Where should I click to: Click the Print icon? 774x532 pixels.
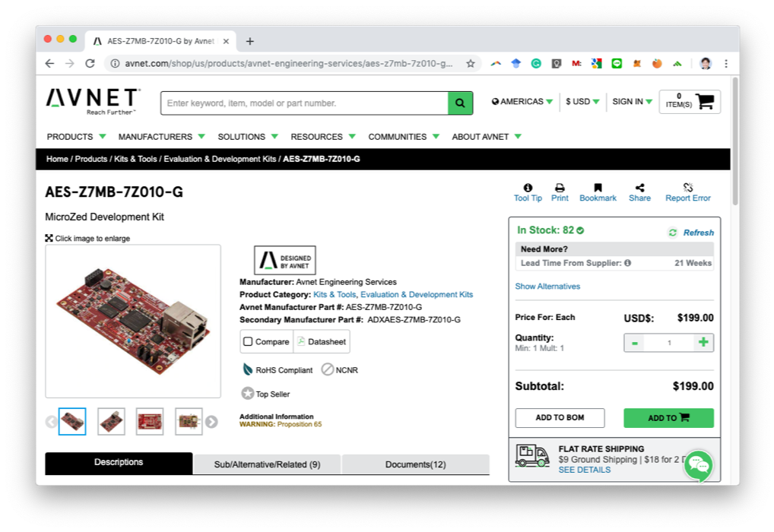coord(560,188)
